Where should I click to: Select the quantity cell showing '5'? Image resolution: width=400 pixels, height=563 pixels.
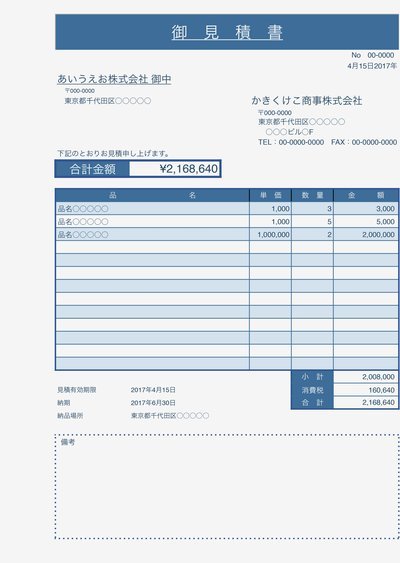point(312,222)
